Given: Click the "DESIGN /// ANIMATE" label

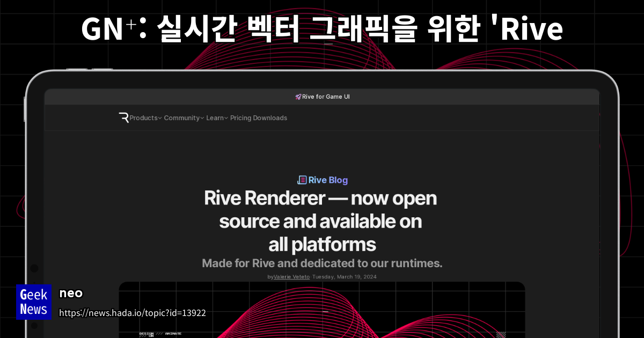Looking at the screenshot, I should pyautogui.click(x=161, y=333).
